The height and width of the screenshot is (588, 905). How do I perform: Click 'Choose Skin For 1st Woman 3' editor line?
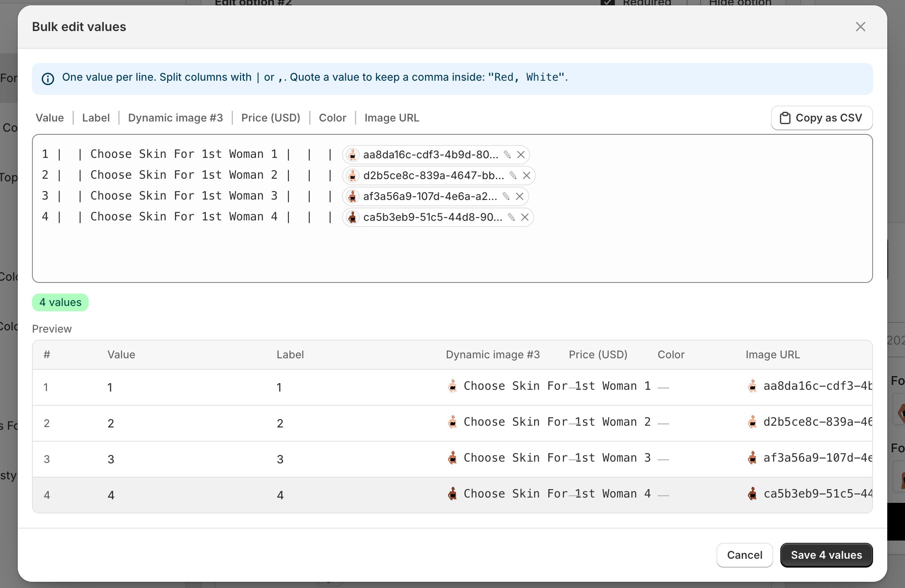[x=184, y=196]
